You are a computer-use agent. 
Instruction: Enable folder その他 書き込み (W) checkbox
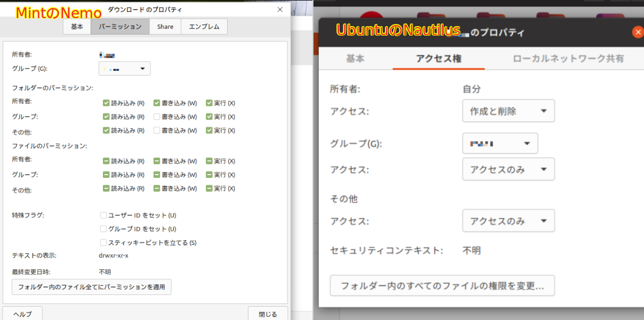pyautogui.click(x=157, y=130)
